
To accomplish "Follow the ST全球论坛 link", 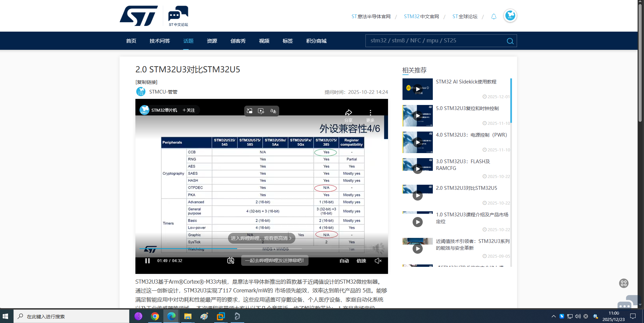I will 465,16.
